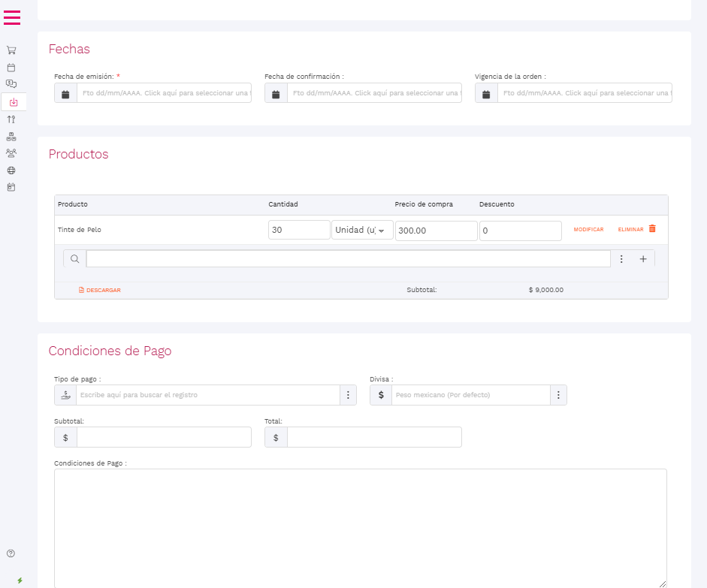
Task: Click the Condiciones de Pago text area
Action: (x=360, y=527)
